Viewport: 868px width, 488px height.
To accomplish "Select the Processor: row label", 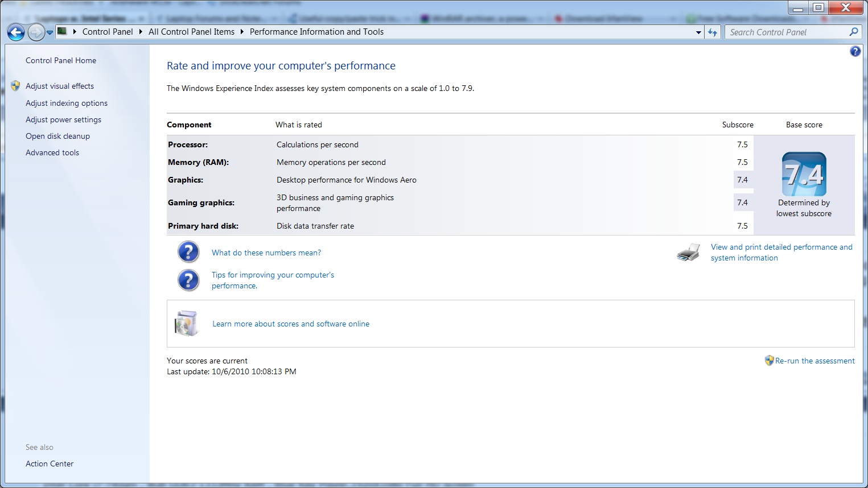I will pyautogui.click(x=188, y=144).
